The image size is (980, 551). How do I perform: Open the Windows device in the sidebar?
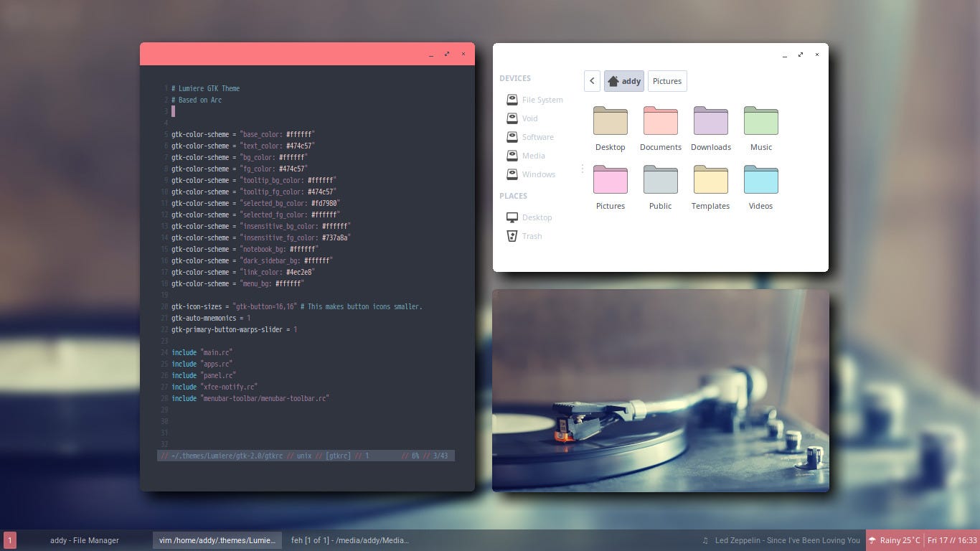coord(538,174)
